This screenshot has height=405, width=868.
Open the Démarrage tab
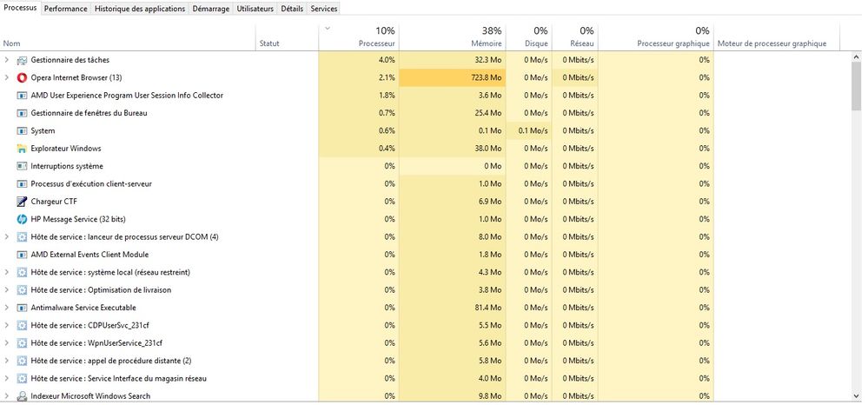[x=210, y=9]
